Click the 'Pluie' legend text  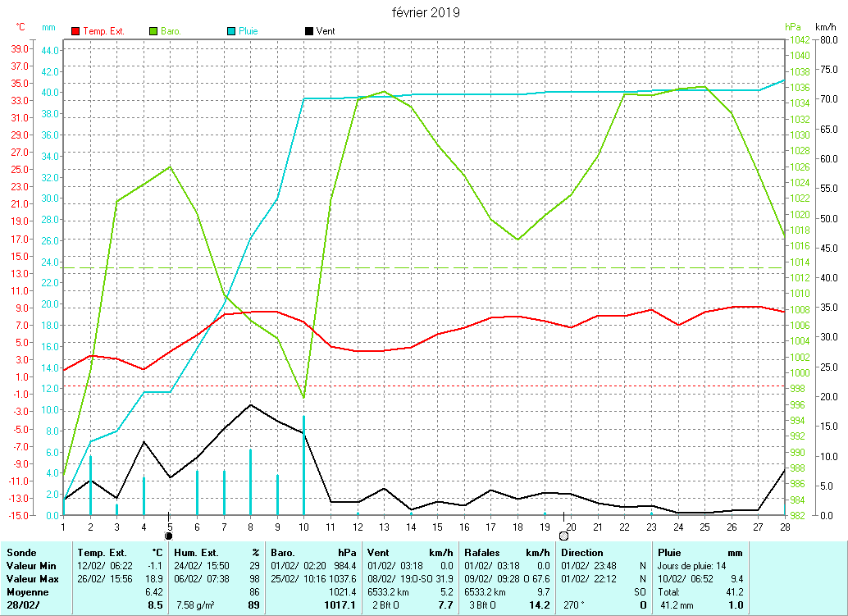click(248, 31)
